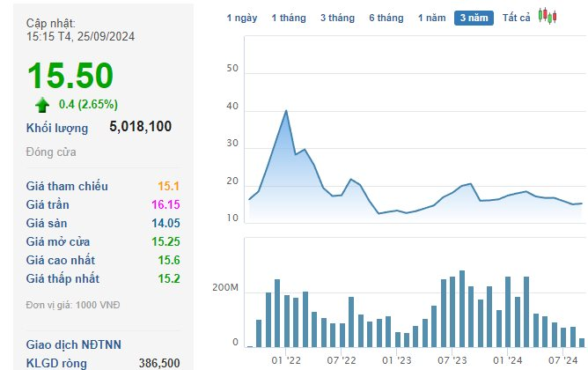
Task: Click the KLGD ròng value 386,500
Action: pyautogui.click(x=158, y=362)
